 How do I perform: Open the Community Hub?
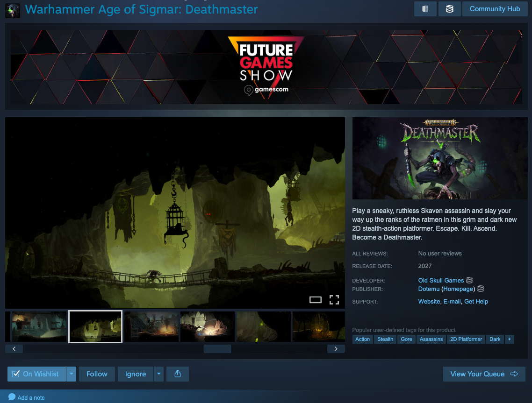pos(495,9)
